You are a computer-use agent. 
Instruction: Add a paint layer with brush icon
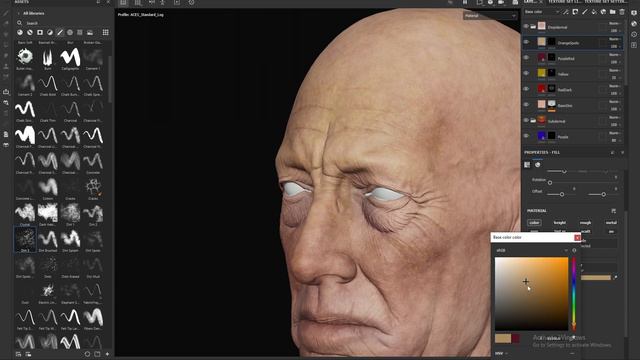tap(584, 12)
